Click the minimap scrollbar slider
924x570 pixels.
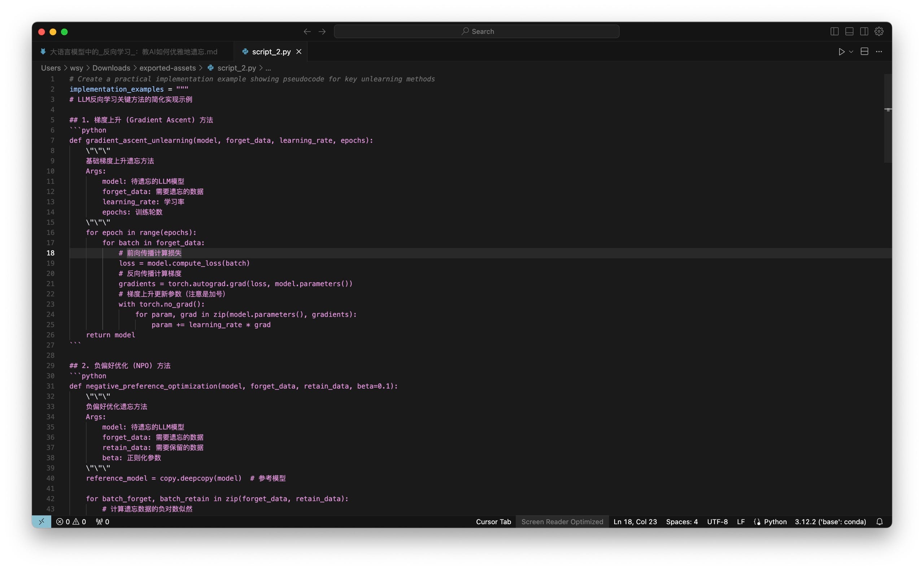tap(888, 118)
